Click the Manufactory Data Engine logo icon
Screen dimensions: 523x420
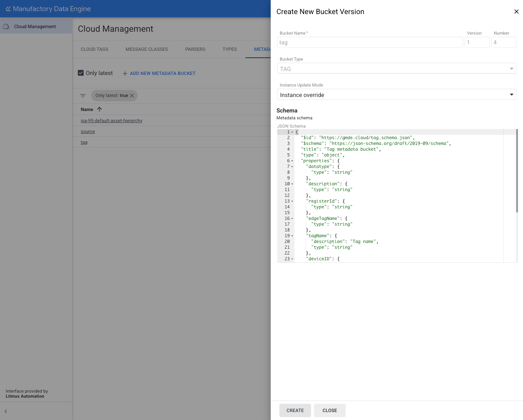[8, 9]
